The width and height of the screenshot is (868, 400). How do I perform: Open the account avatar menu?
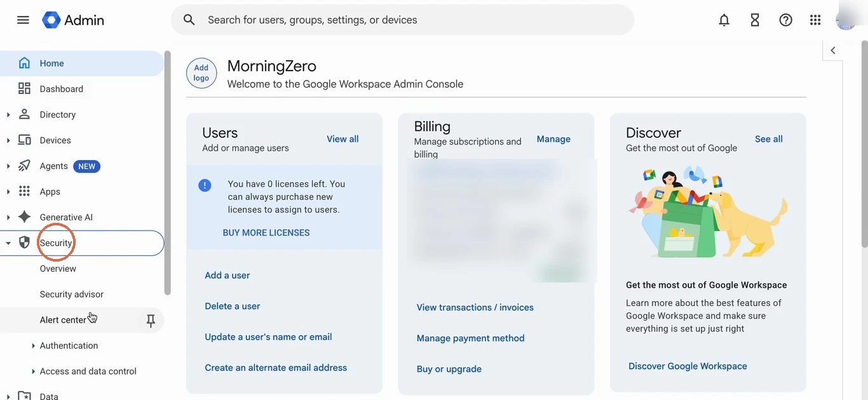[x=846, y=20]
